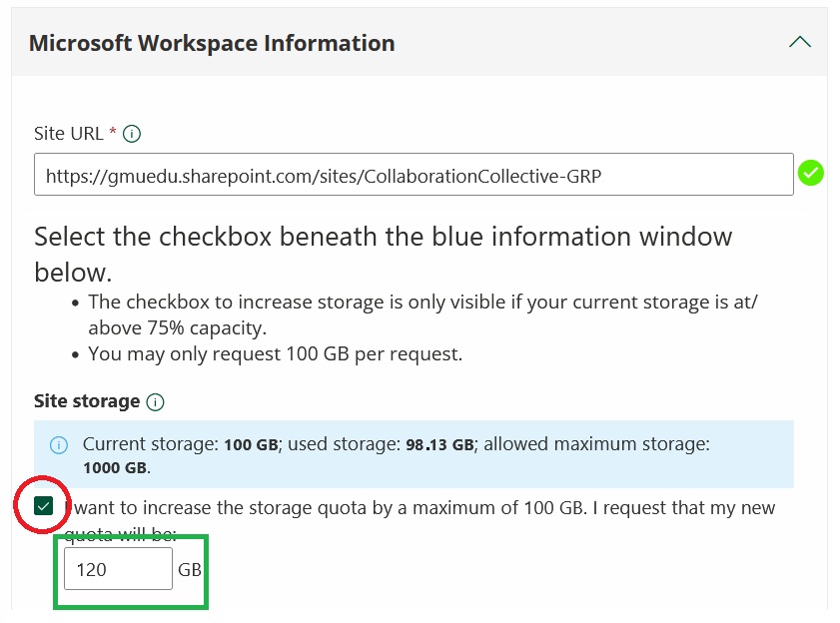
Task: Open the info icon beside Site storage
Action: pyautogui.click(x=155, y=402)
